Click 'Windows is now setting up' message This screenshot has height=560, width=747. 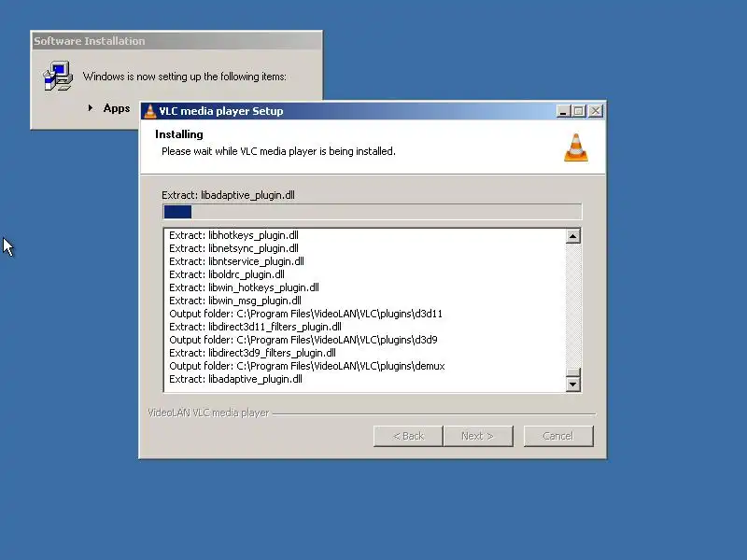point(185,77)
